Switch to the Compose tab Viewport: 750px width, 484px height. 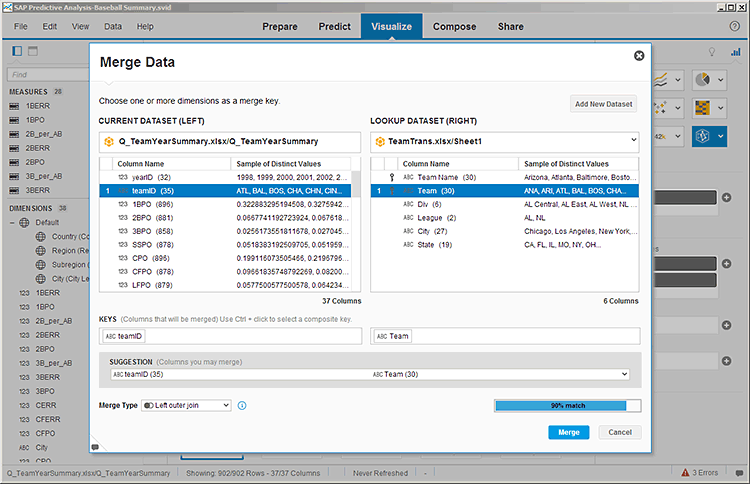point(454,27)
